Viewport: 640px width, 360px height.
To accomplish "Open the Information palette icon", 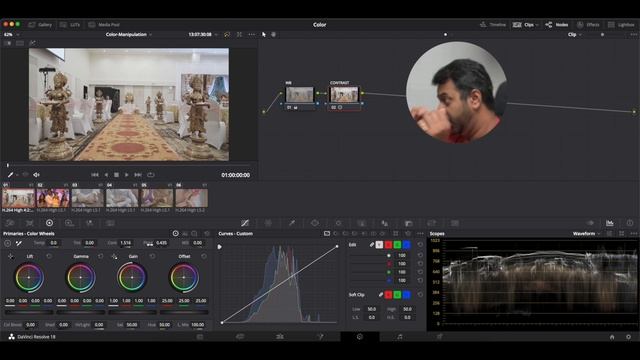I will [x=630, y=223].
